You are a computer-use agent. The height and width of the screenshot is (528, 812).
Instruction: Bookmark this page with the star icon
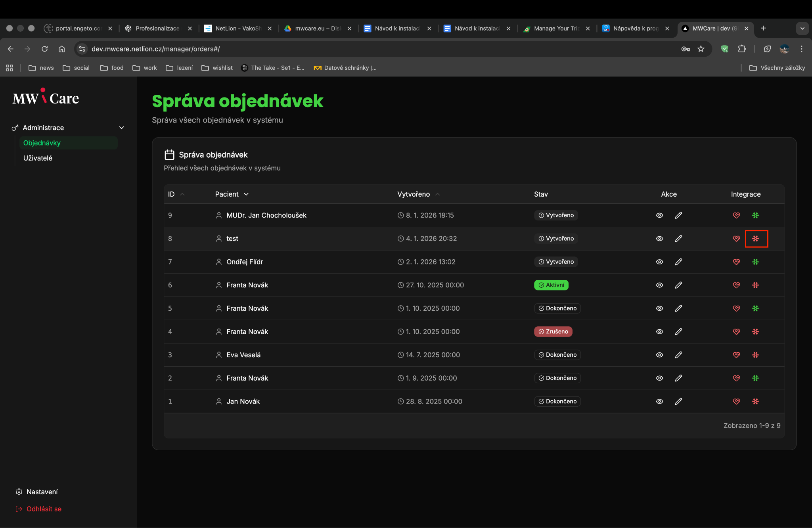click(x=701, y=49)
